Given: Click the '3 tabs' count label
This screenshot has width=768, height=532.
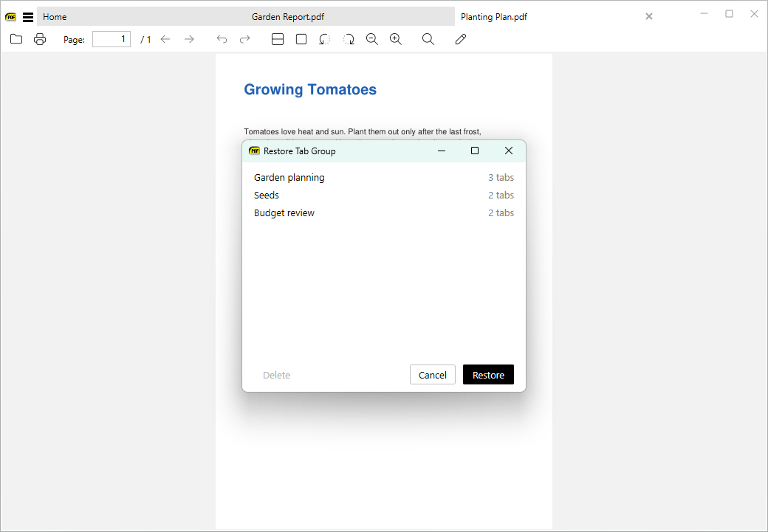Looking at the screenshot, I should click(x=501, y=178).
